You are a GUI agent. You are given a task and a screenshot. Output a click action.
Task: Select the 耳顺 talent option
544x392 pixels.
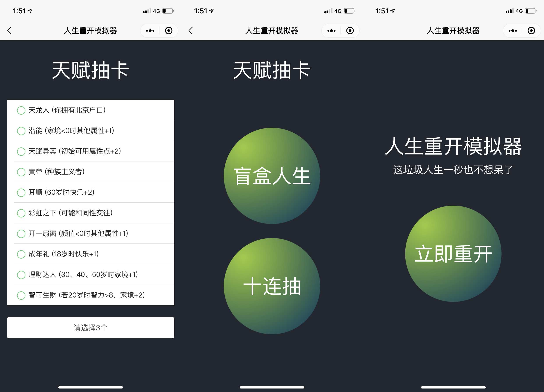[21, 192]
